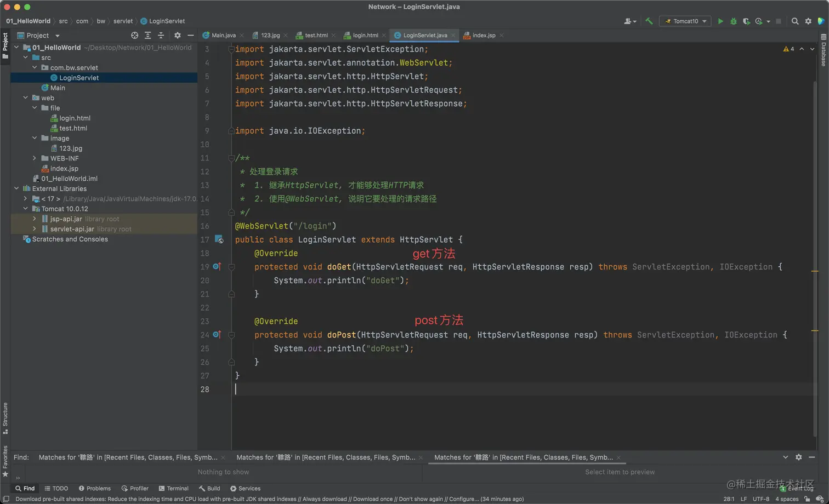
Task: Open Search Everywhere magnifier icon
Action: tap(795, 21)
